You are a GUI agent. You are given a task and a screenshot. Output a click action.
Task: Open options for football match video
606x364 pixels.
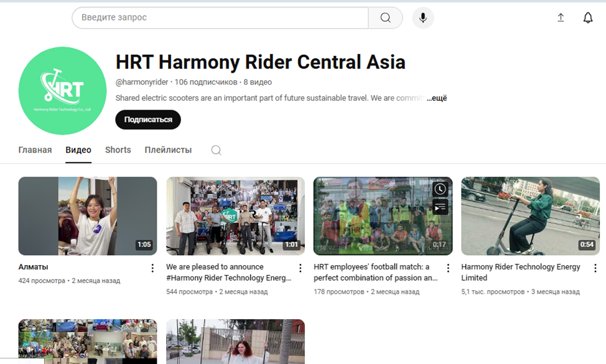tap(448, 268)
